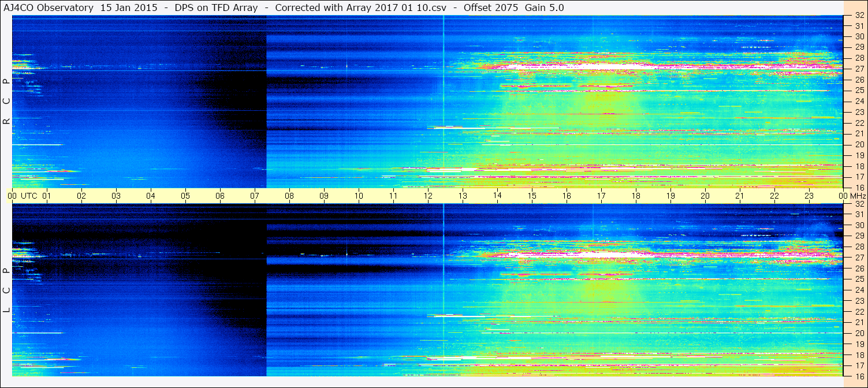This screenshot has width=868, height=388.
Task: Select hour 07 on the UTC time axis
Action: tap(255, 196)
